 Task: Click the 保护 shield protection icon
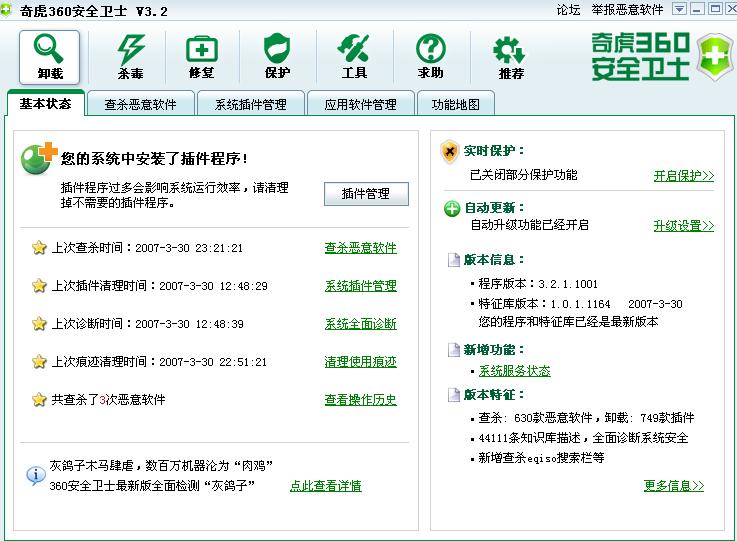coord(277,57)
